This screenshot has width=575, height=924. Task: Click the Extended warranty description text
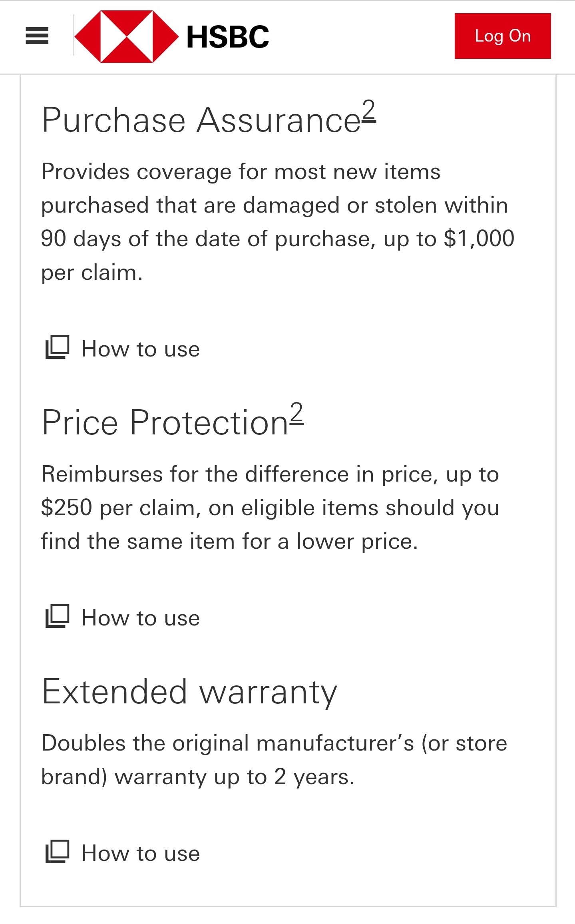[274, 760]
